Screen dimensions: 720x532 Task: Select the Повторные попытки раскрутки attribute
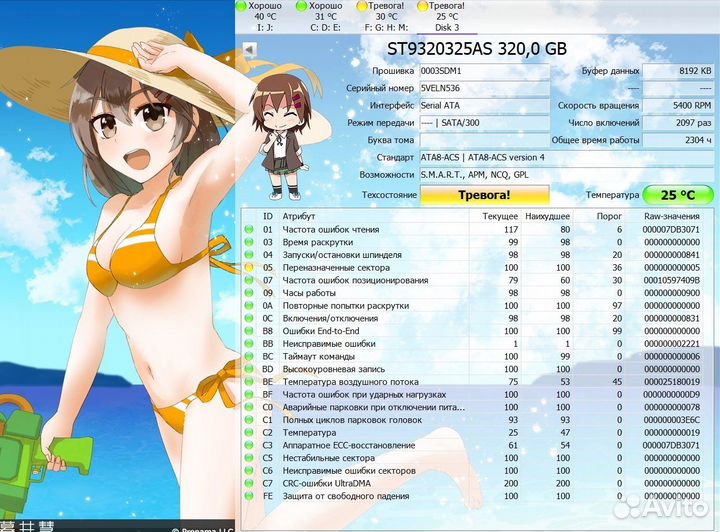click(x=346, y=305)
